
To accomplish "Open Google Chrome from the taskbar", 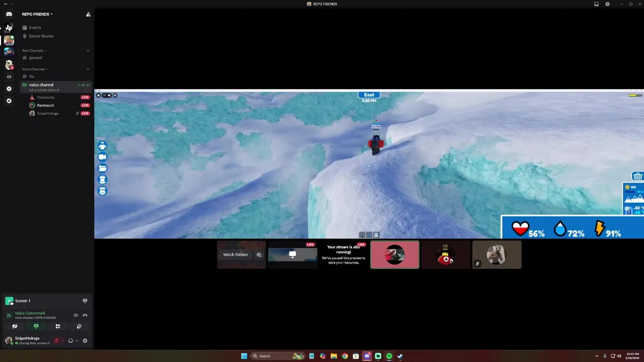I will (x=345, y=356).
